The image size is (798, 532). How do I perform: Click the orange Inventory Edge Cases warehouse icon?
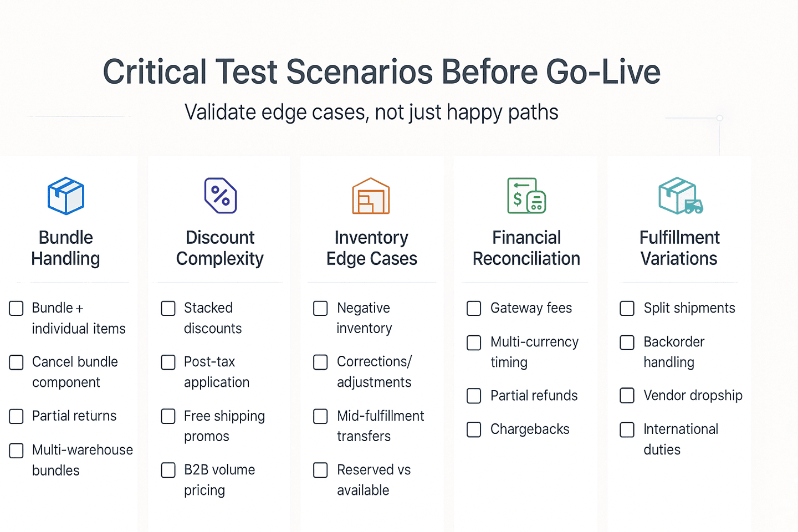click(371, 196)
